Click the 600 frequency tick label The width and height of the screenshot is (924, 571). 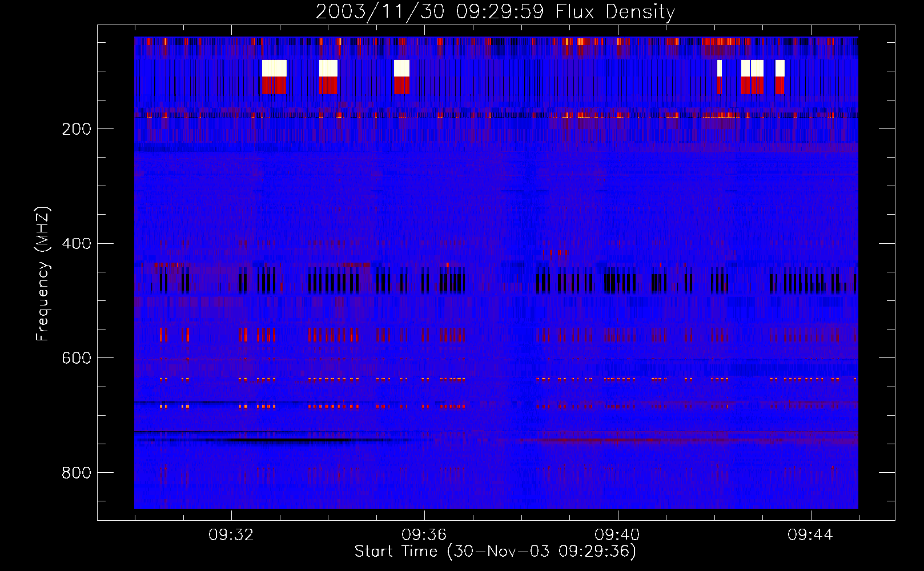tap(77, 358)
